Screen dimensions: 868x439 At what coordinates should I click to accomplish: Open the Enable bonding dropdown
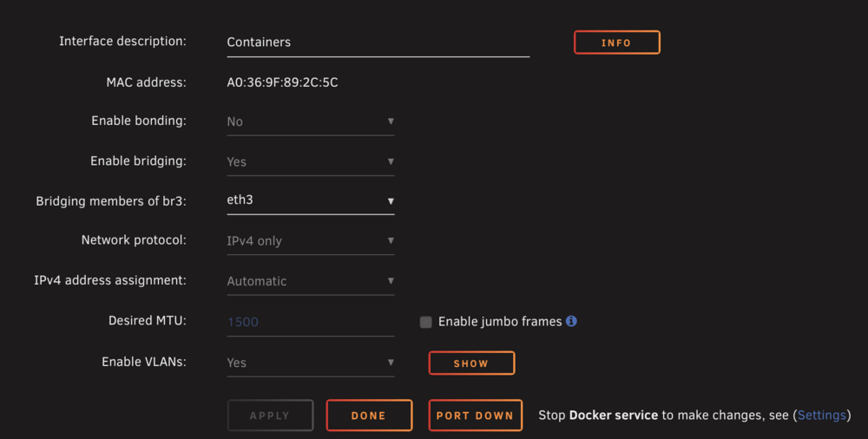pos(311,121)
